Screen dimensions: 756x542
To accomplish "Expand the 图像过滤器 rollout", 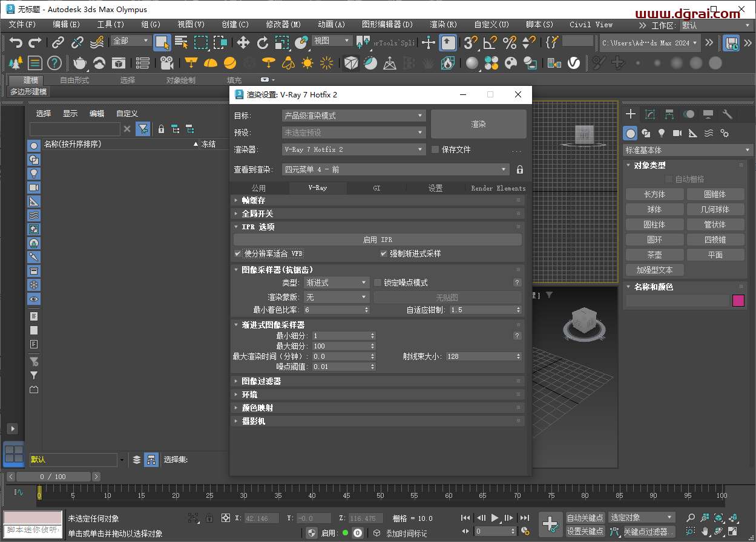I will [x=378, y=381].
